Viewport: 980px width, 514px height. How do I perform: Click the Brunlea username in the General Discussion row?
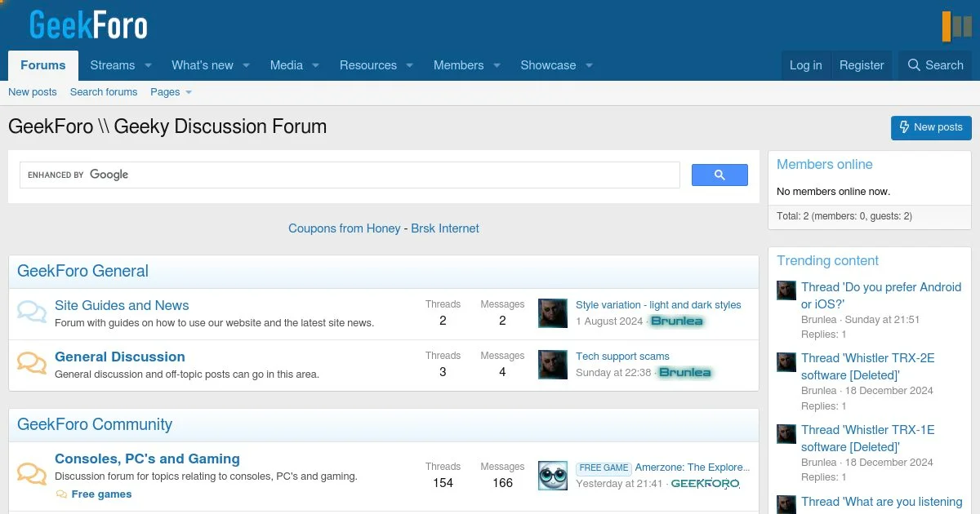pyautogui.click(x=685, y=373)
